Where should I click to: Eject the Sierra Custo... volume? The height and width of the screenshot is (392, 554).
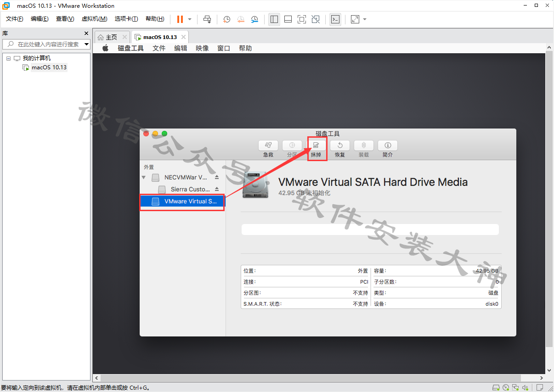pos(217,189)
